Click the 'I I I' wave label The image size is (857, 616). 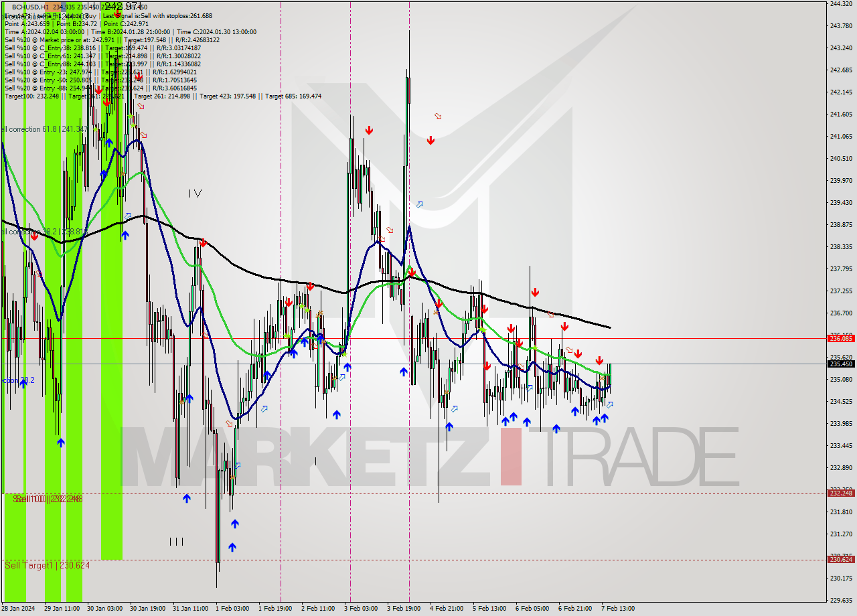(x=176, y=541)
